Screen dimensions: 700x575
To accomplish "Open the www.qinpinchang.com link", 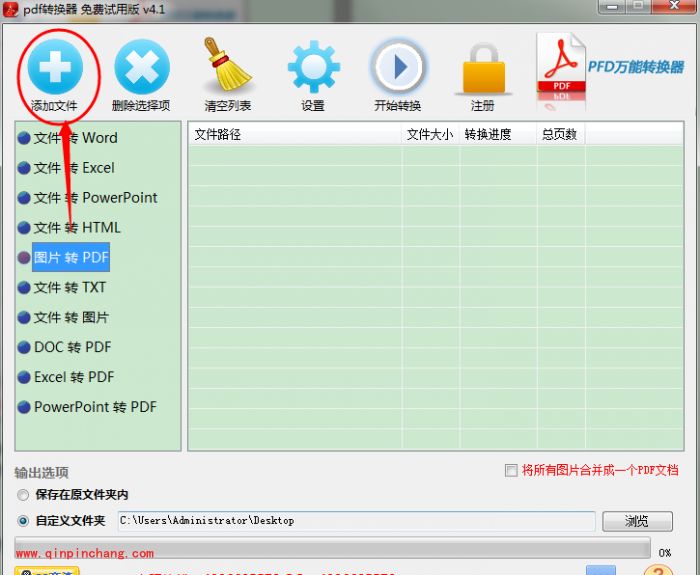I will 85,554.
